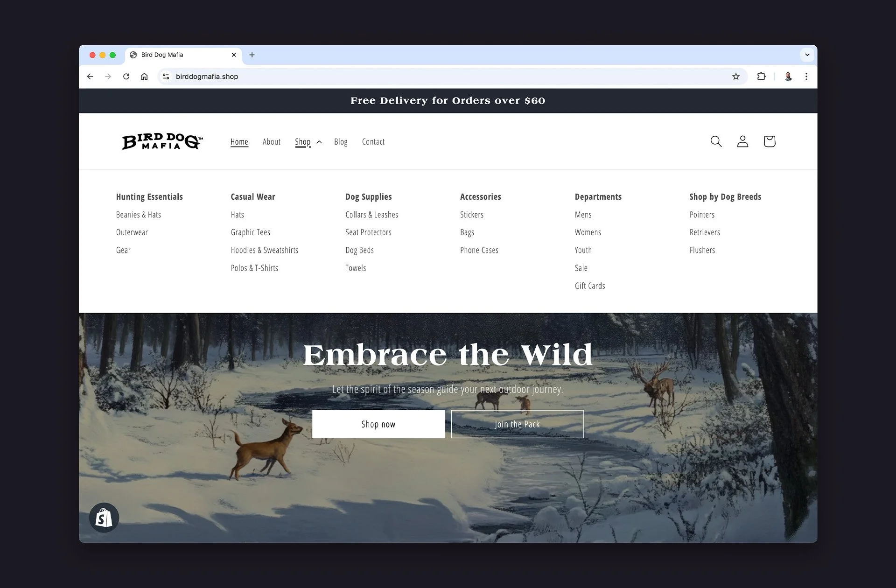Click the back navigation arrow

(90, 77)
